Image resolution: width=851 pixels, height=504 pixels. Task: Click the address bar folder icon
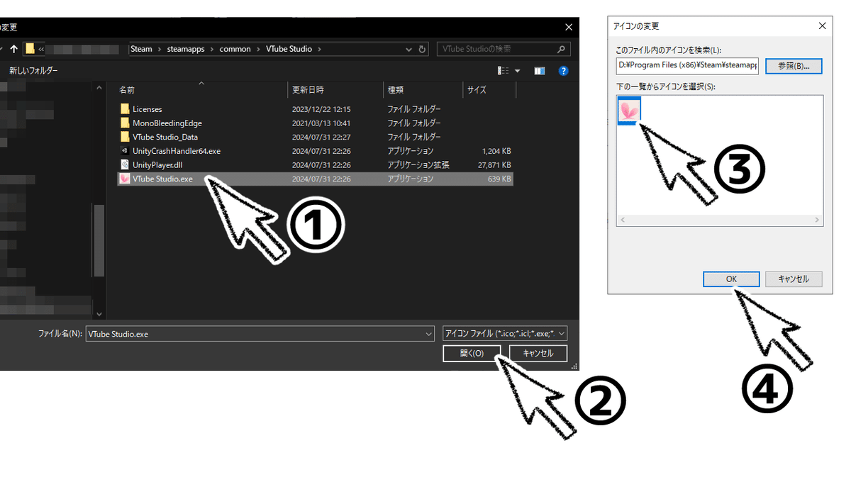[x=30, y=49]
